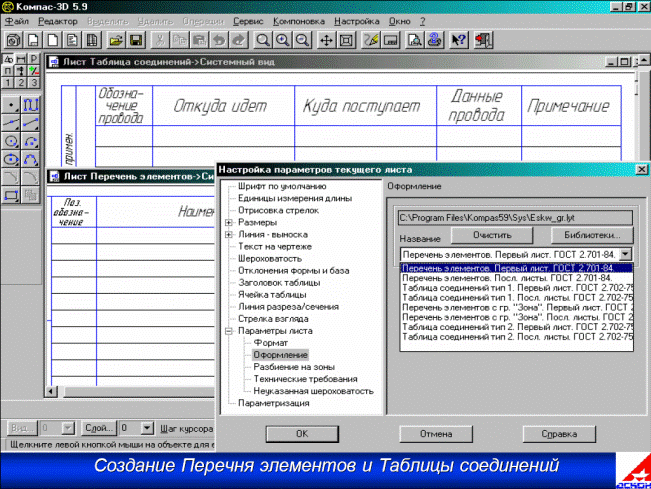Screen dimensions: 651x489
Task: Show the whole sheet in the window
Action: click(346, 40)
